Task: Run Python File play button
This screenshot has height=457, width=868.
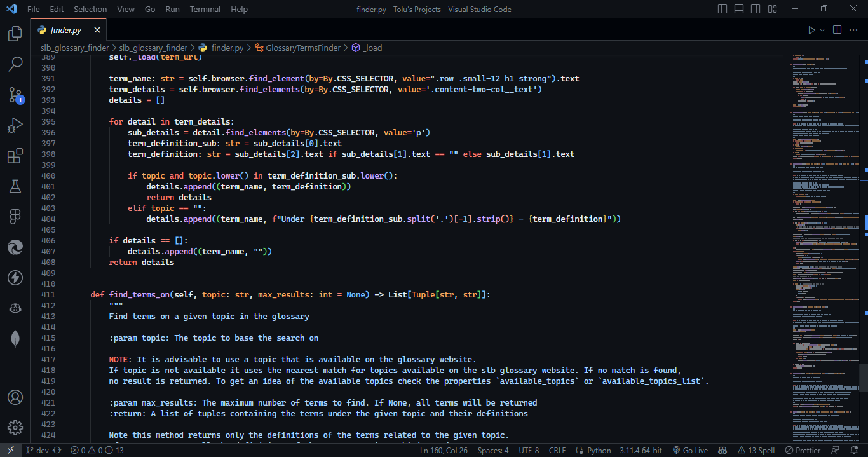Action: click(811, 30)
